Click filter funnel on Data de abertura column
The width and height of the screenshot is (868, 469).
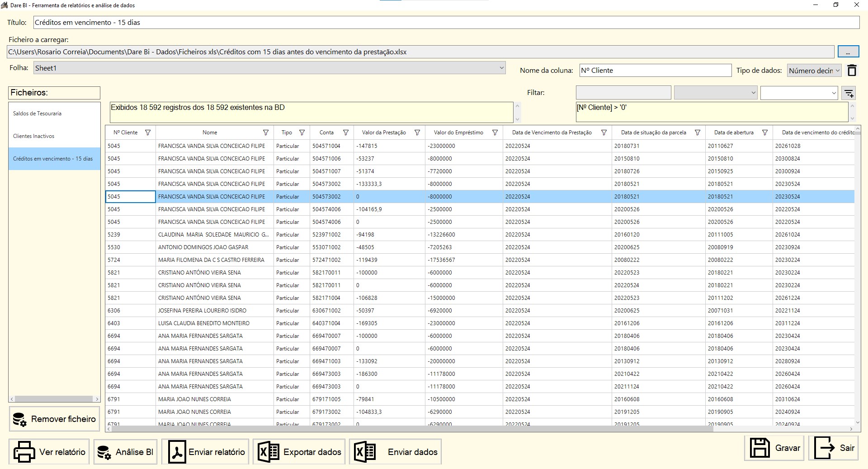pyautogui.click(x=765, y=133)
